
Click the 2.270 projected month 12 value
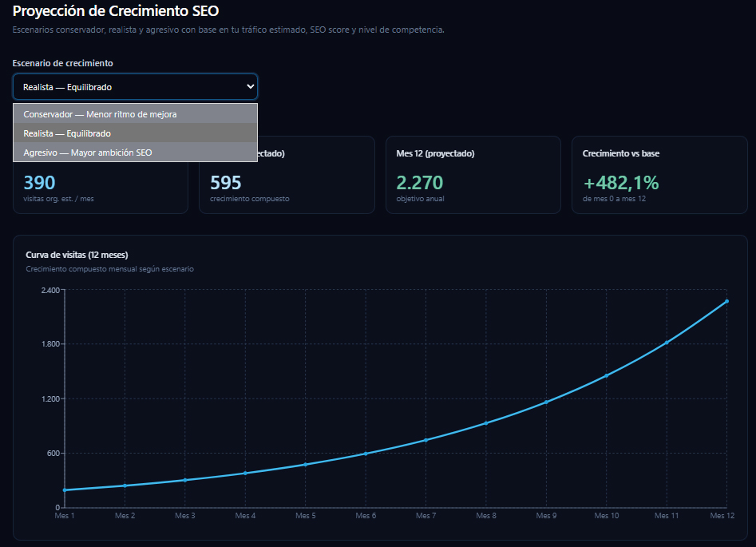click(419, 183)
